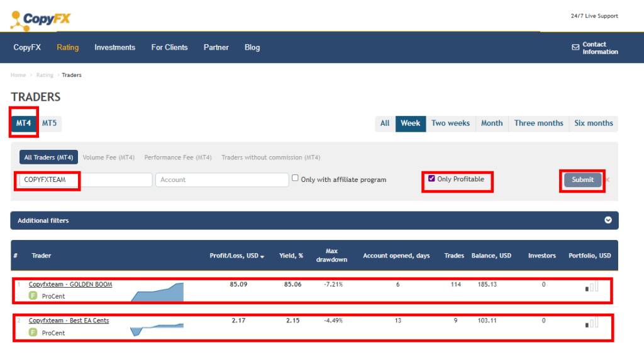The height and width of the screenshot is (364, 644).
Task: Sort by Max drawdown column header
Action: pos(331,255)
